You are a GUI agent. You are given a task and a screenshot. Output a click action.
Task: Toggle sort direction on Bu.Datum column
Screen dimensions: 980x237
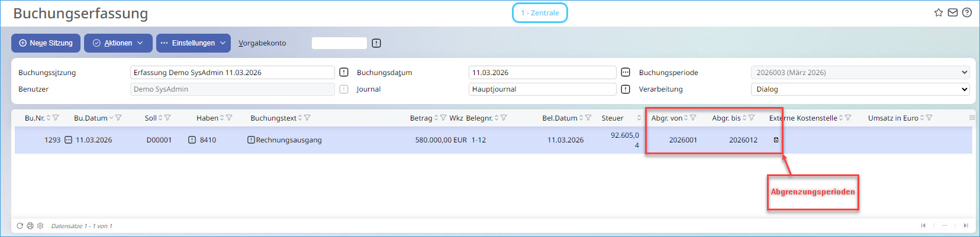111,118
